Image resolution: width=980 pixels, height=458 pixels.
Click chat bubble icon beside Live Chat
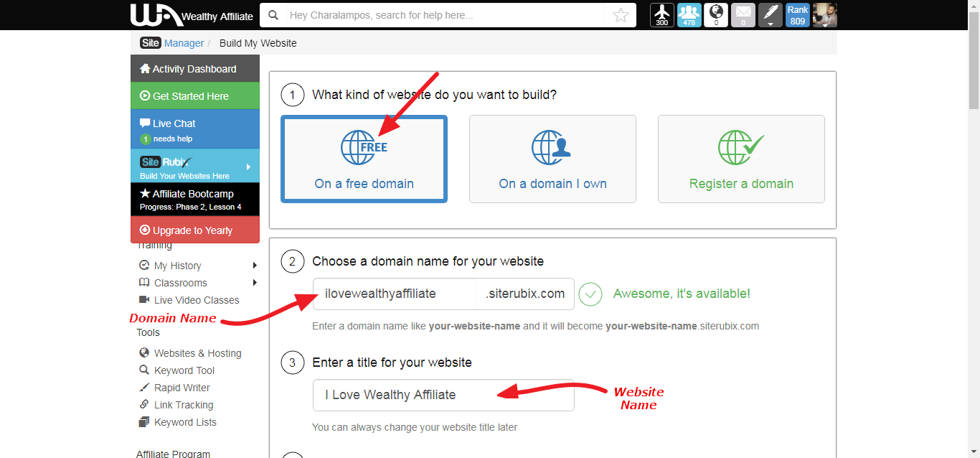(x=145, y=123)
